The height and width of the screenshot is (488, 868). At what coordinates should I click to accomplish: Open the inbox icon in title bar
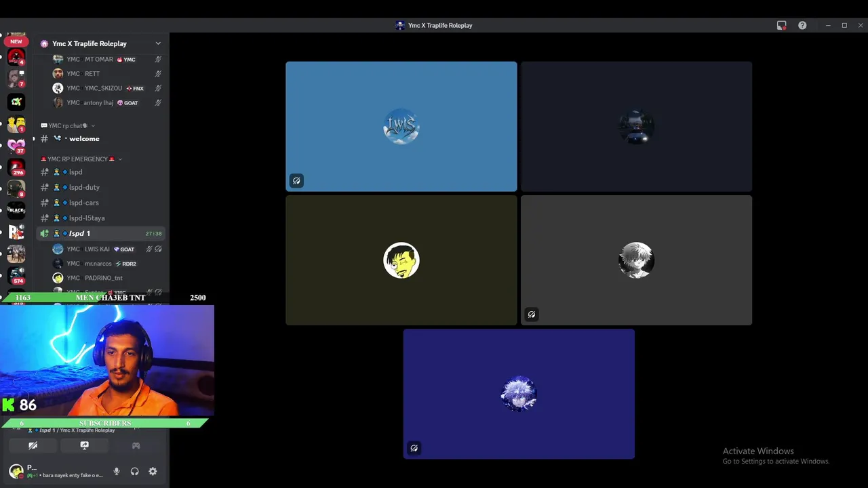tap(781, 25)
